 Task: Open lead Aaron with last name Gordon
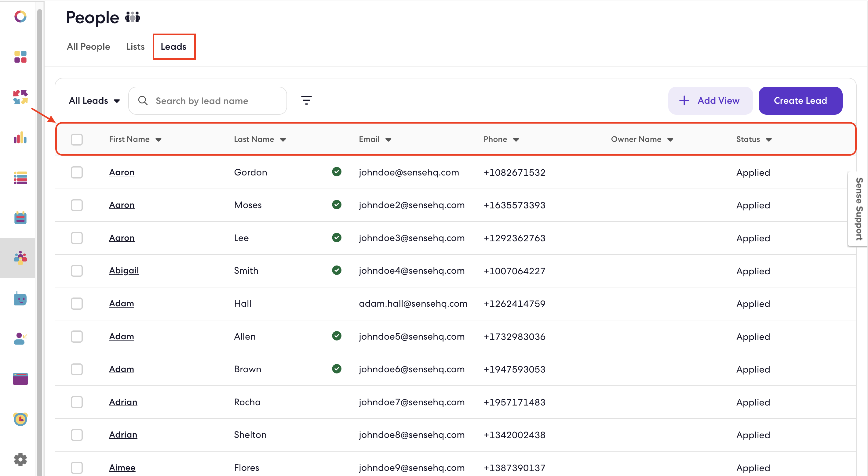point(122,172)
